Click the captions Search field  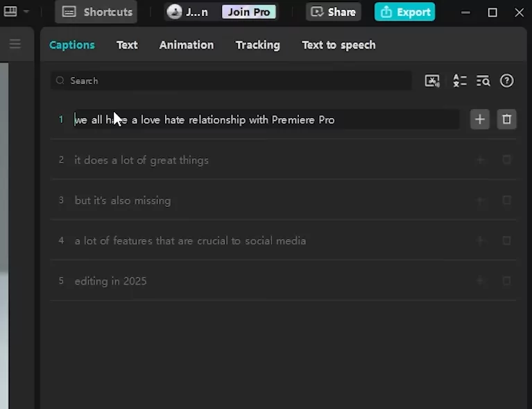[229, 81]
